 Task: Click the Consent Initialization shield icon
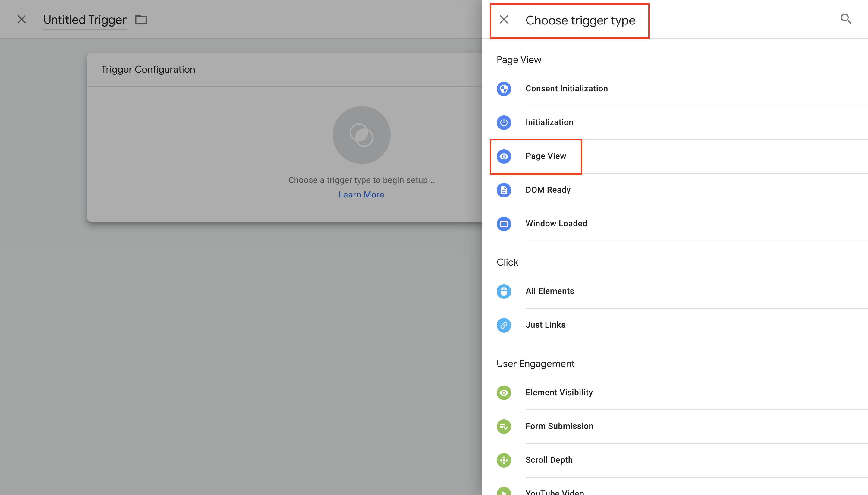point(504,89)
